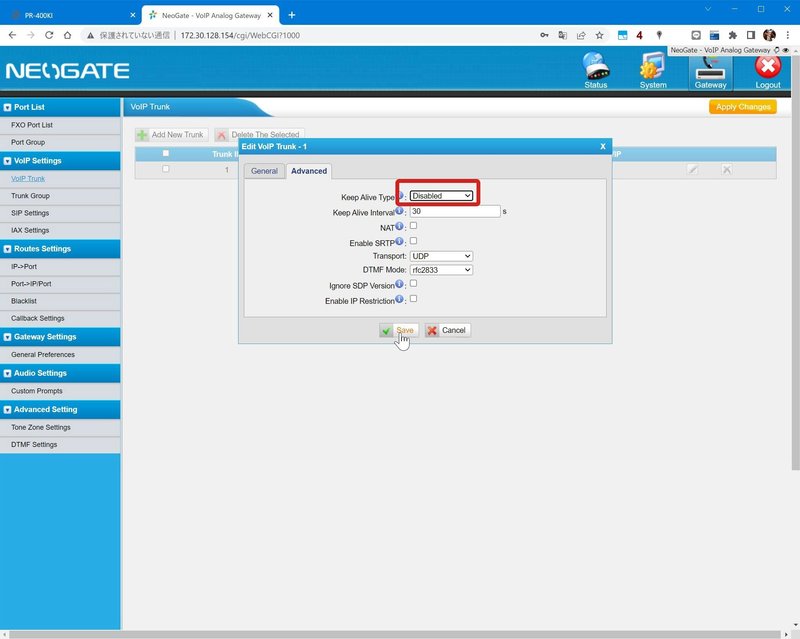This screenshot has width=800, height=639.
Task: Tick the Enable IP Restriction checkbox
Action: 413,299
